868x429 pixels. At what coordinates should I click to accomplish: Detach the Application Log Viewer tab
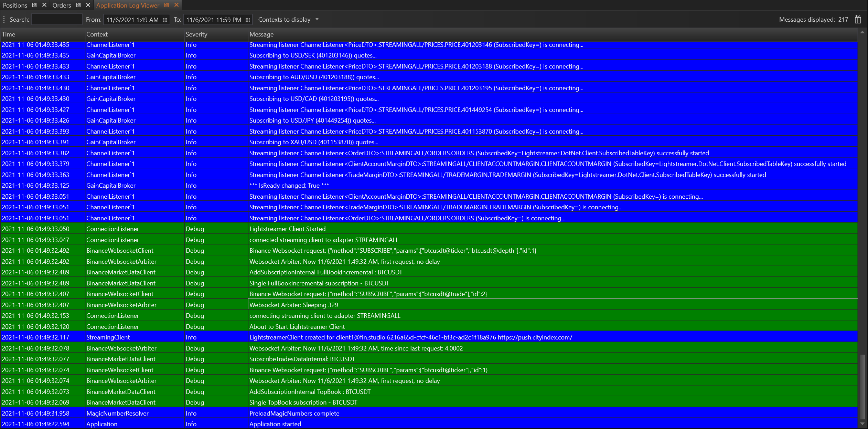pos(167,5)
